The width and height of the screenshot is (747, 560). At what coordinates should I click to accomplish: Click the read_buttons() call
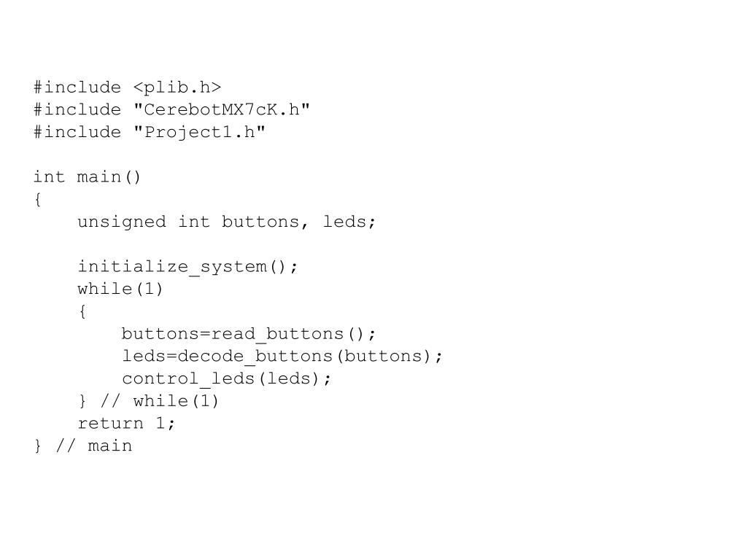pyautogui.click(x=293, y=334)
